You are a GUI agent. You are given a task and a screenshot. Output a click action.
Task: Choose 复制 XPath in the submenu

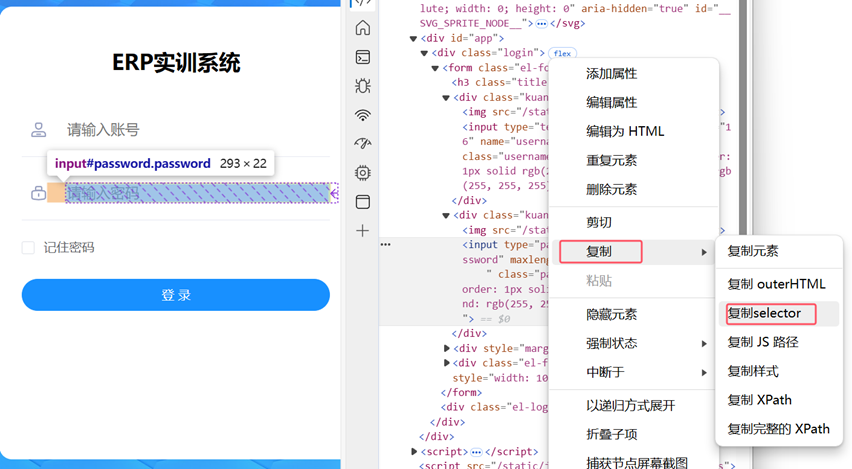pyautogui.click(x=759, y=400)
